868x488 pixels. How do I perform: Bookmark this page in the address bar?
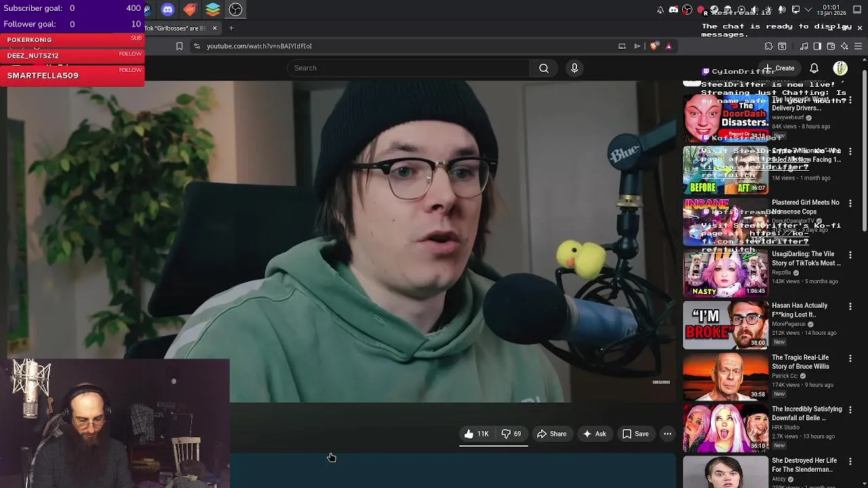[179, 46]
